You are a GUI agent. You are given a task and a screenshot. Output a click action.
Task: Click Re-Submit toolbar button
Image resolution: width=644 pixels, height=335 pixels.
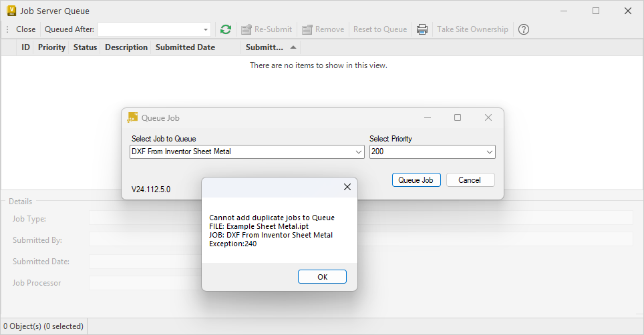pyautogui.click(x=267, y=29)
